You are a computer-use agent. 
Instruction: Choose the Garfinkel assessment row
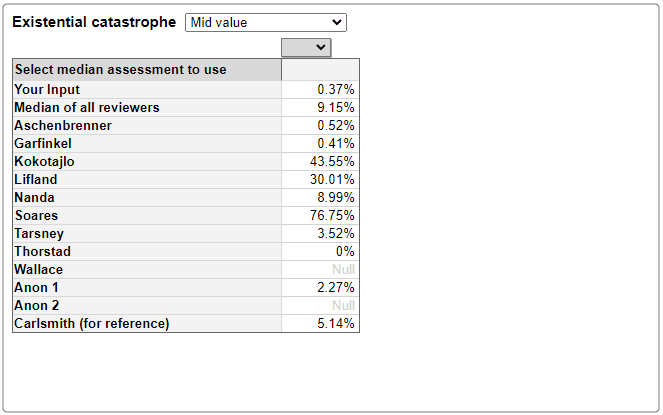[186, 143]
